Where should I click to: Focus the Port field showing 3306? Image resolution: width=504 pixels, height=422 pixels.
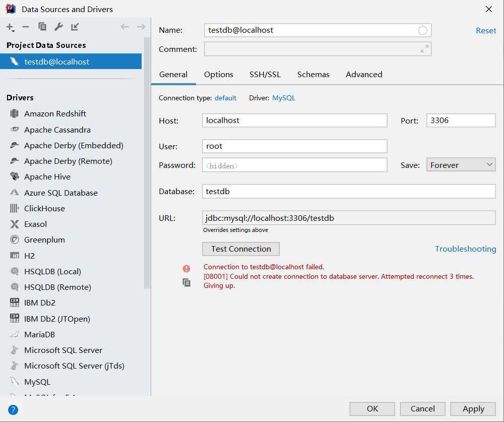click(461, 120)
